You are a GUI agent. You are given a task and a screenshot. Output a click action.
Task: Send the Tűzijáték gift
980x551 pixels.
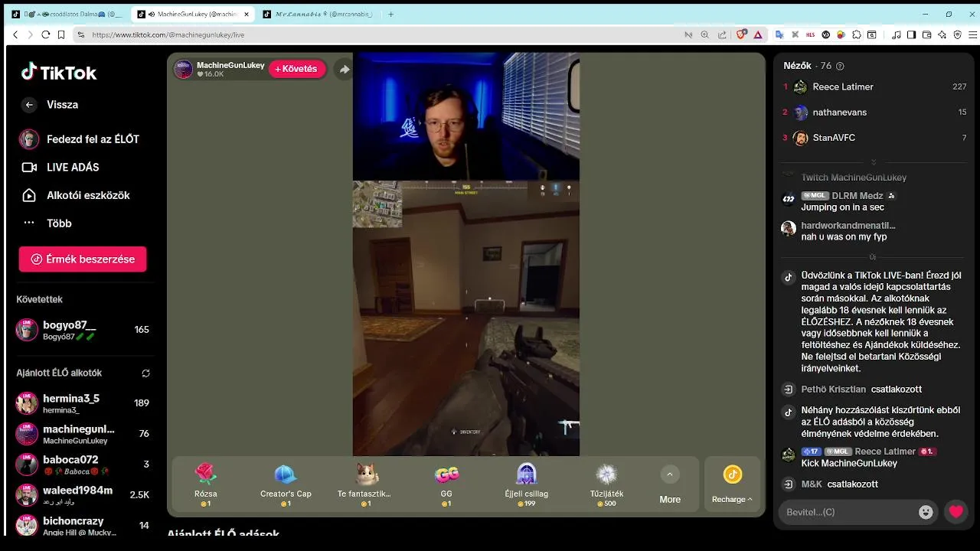point(606,484)
